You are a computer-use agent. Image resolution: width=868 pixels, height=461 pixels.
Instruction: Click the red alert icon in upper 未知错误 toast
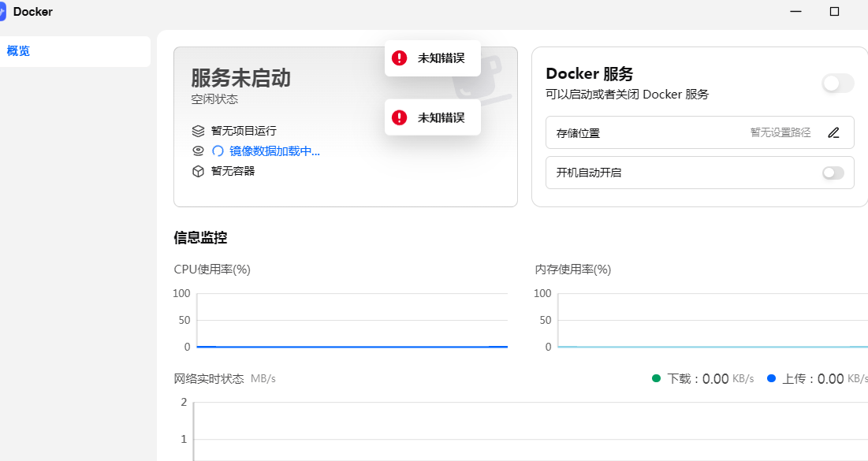pos(399,58)
